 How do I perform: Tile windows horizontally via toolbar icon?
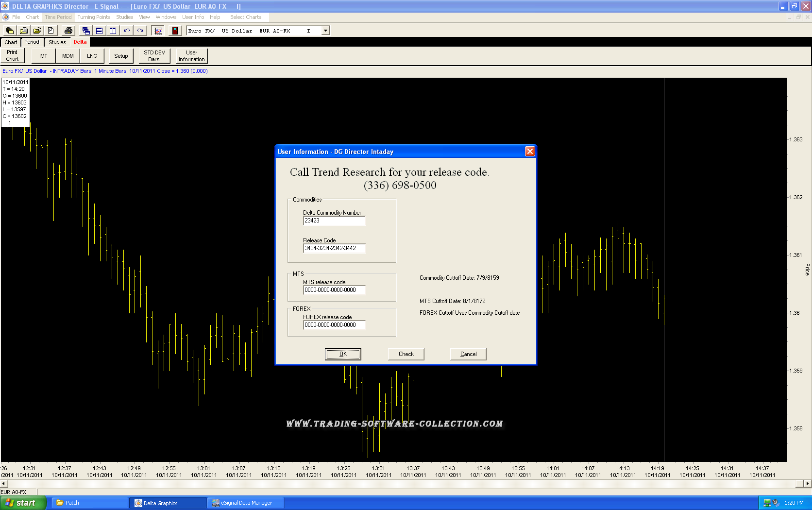click(99, 31)
